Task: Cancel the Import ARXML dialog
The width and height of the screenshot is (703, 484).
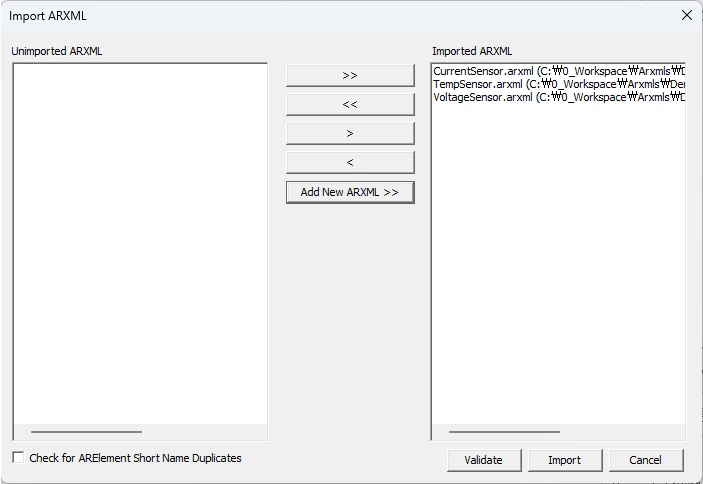Action: point(645,460)
